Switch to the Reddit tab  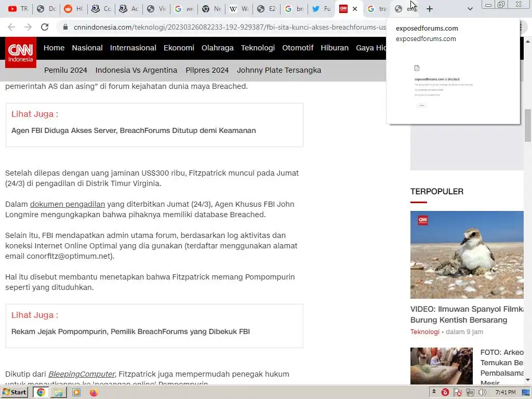pos(74,9)
